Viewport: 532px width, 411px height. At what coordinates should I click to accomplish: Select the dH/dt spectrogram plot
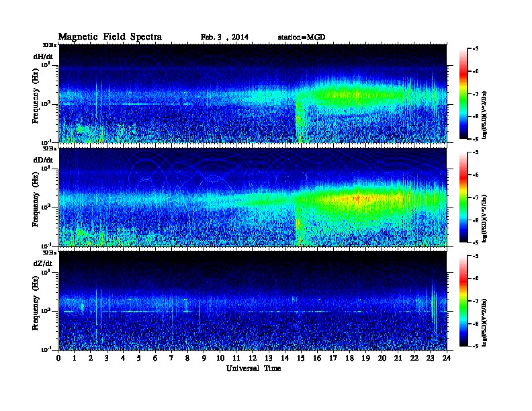coord(253,93)
